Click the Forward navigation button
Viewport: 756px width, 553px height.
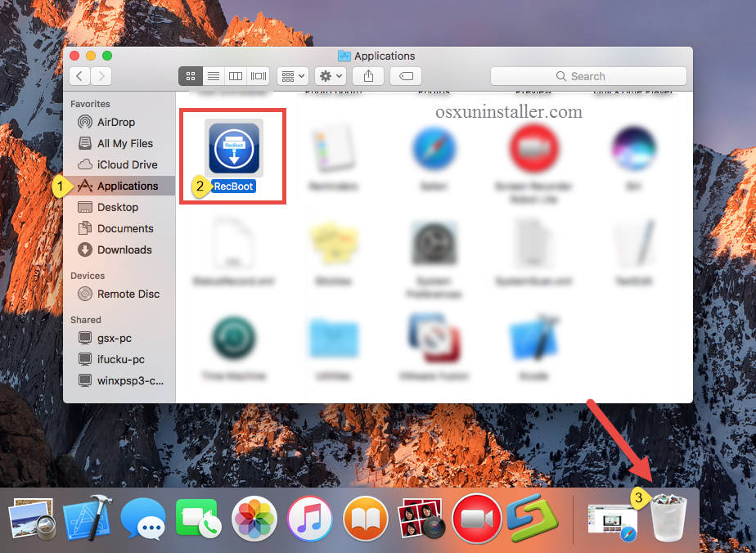100,75
